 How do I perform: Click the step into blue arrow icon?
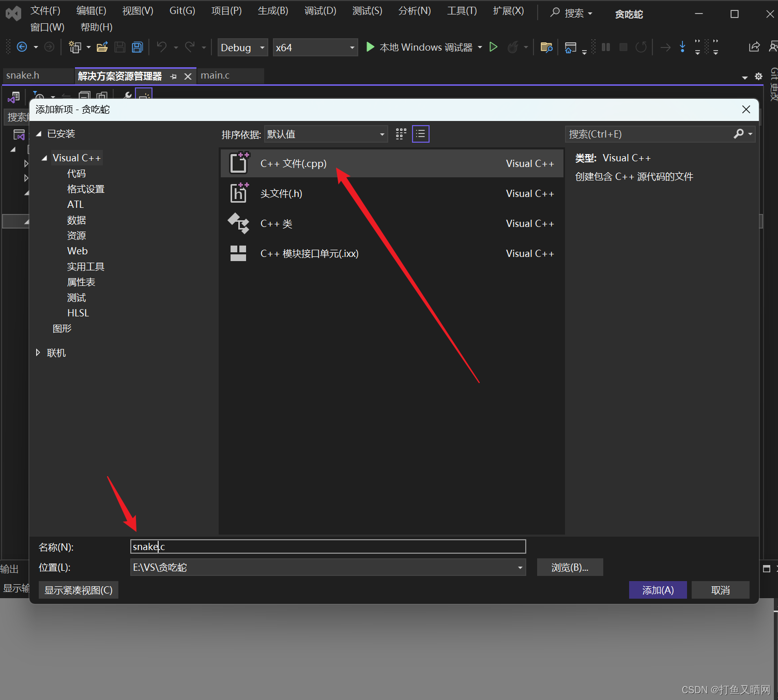pyautogui.click(x=682, y=47)
